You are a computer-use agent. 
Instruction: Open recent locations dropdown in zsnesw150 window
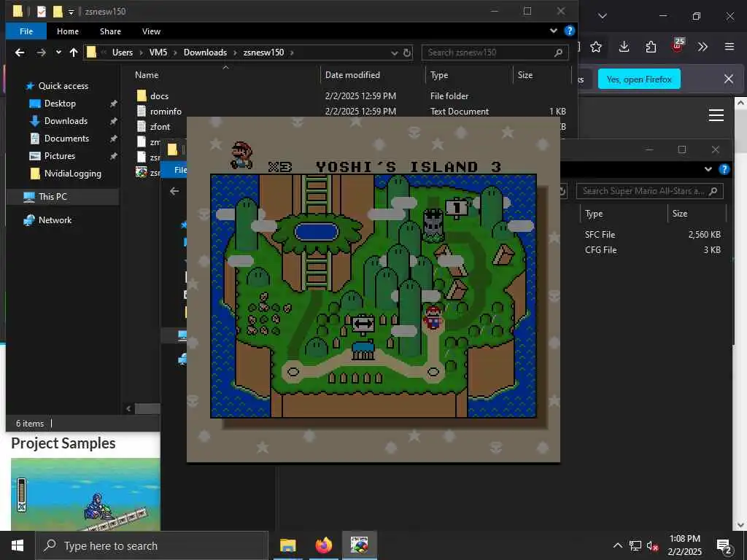(58, 52)
